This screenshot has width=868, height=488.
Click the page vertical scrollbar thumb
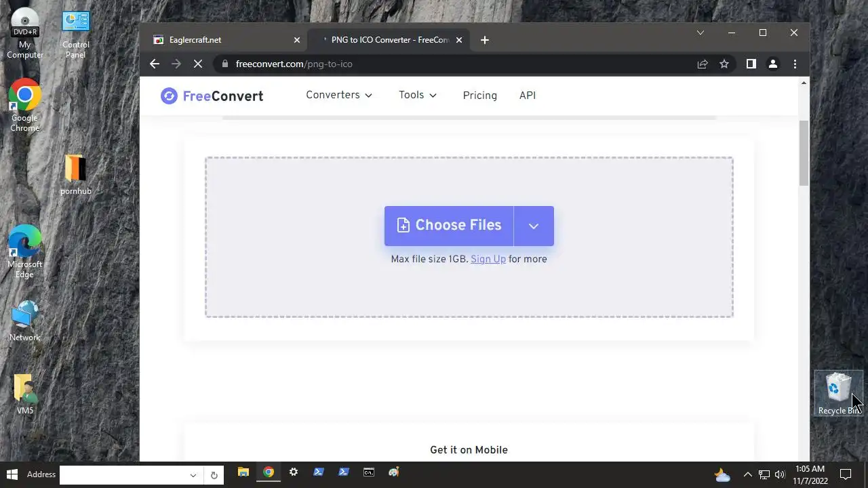click(x=804, y=153)
